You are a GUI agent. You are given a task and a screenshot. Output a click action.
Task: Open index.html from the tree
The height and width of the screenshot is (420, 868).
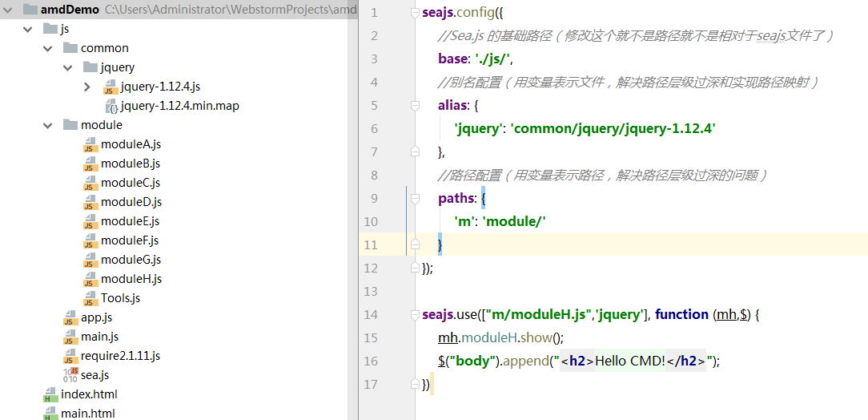pos(89,394)
